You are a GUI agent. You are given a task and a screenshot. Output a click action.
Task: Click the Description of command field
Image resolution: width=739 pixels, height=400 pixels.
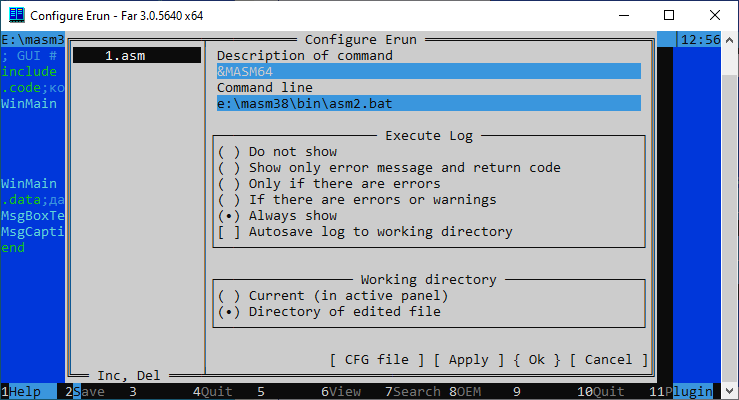click(x=428, y=72)
